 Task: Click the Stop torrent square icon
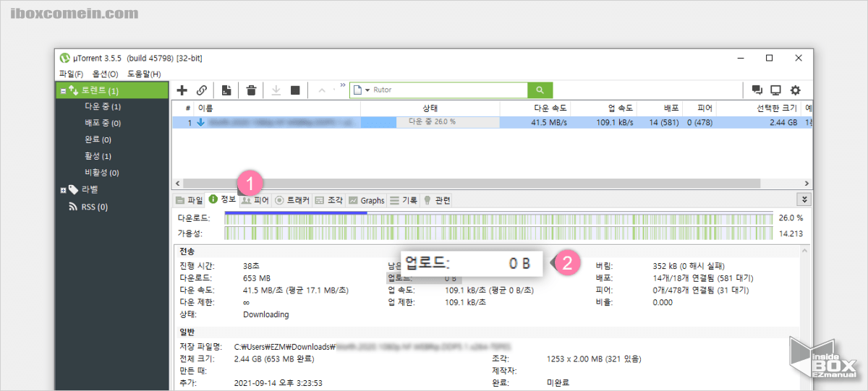(295, 90)
